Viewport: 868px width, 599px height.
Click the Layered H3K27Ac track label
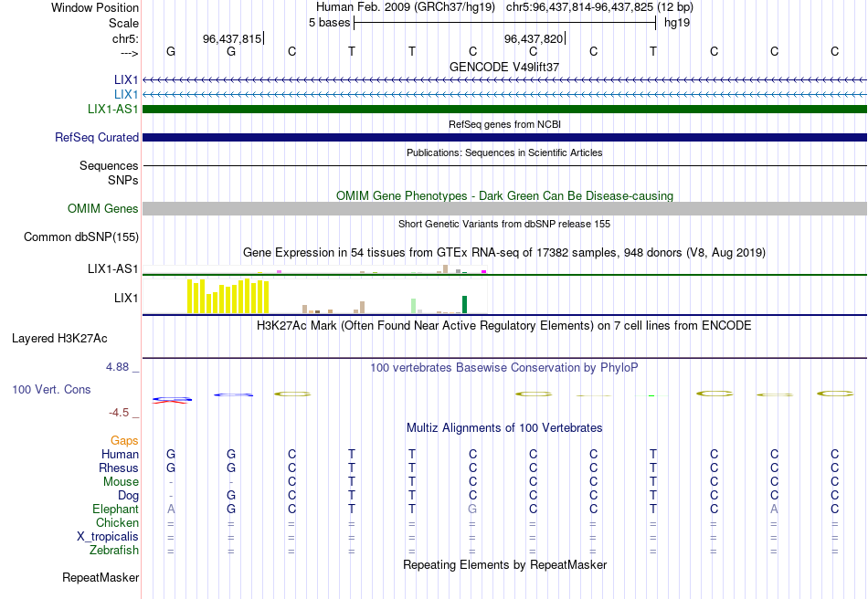[x=59, y=339]
